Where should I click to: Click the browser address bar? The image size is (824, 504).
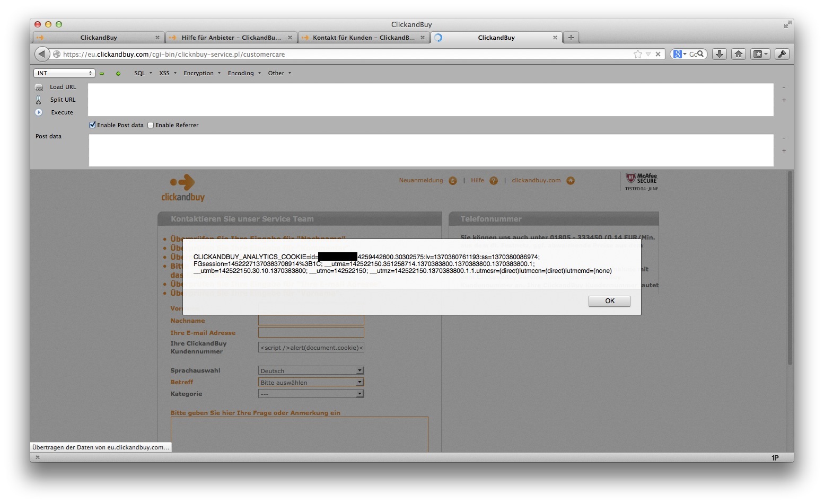347,54
